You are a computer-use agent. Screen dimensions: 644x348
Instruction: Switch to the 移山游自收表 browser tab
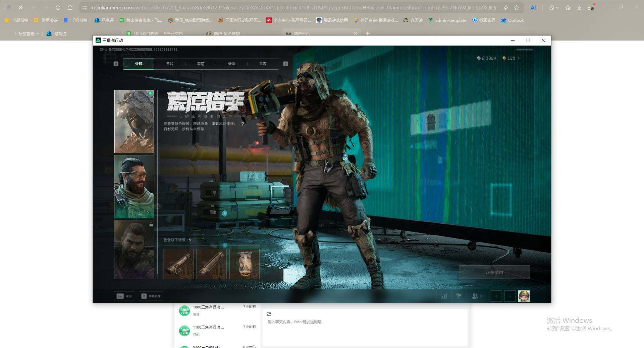coord(155,33)
